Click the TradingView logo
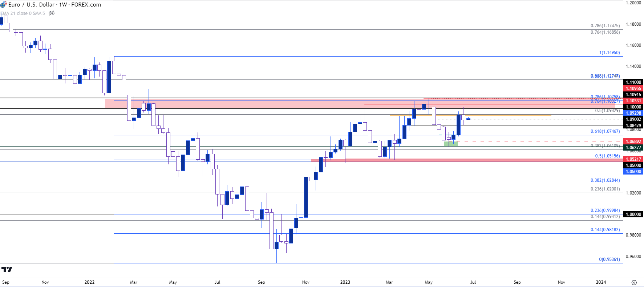Viewport: 644px width, 287px height. click(7, 269)
